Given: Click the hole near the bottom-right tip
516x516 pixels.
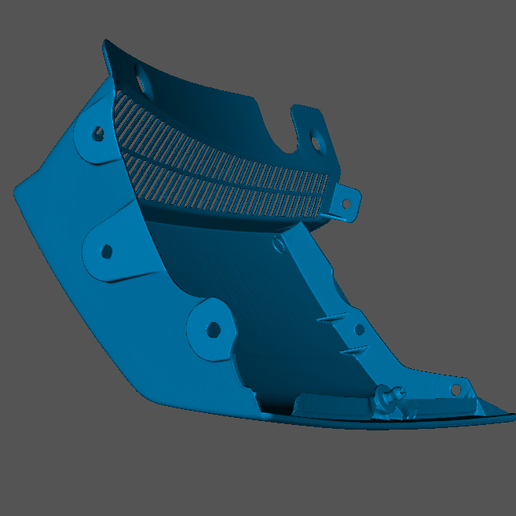Looking at the screenshot, I should tap(456, 389).
